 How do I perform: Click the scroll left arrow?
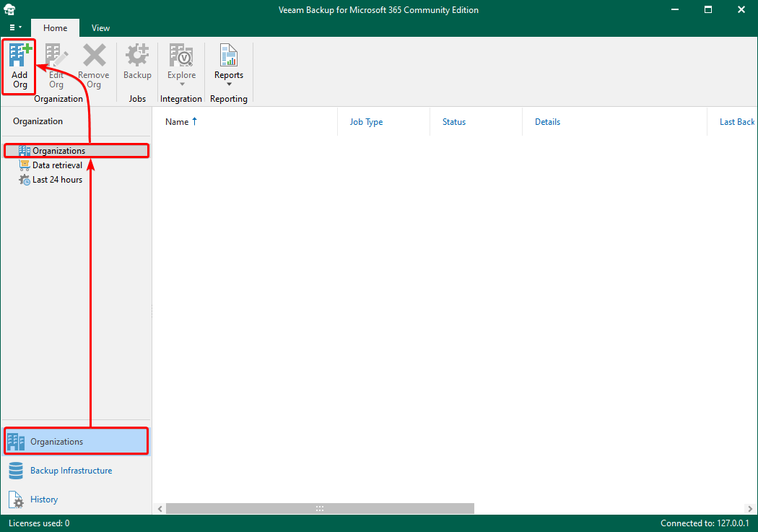[160, 508]
